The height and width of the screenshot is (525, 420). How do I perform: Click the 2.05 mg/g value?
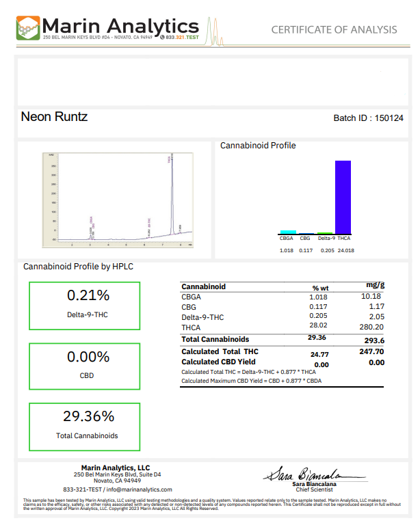(x=377, y=317)
